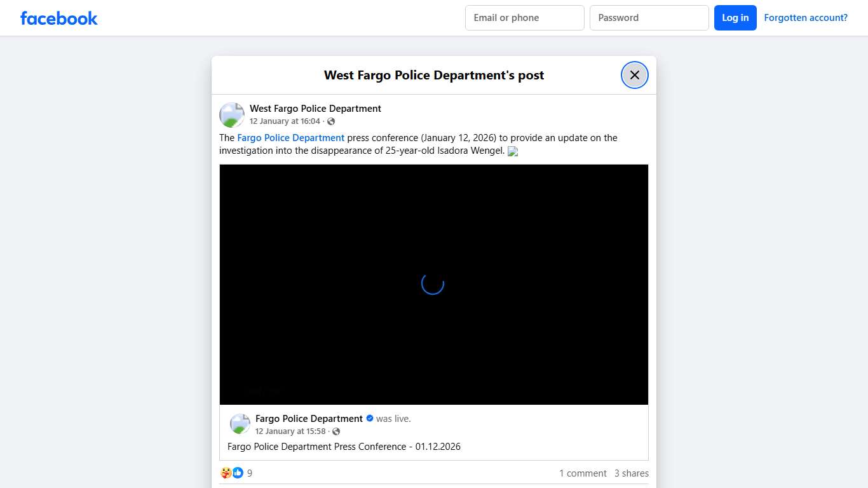868x488 pixels.
Task: Click the globe privacy icon under the post header
Action: coord(330,121)
